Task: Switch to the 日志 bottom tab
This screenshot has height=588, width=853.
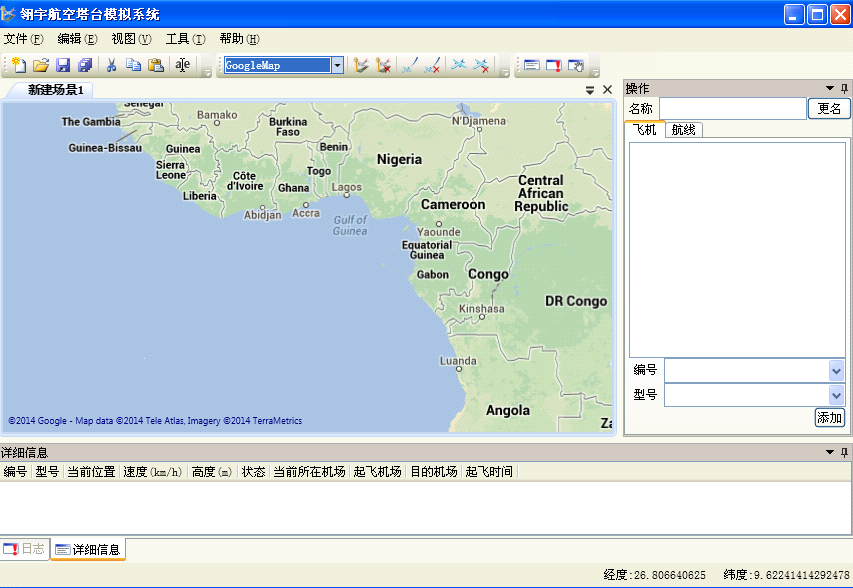Action: pos(25,549)
